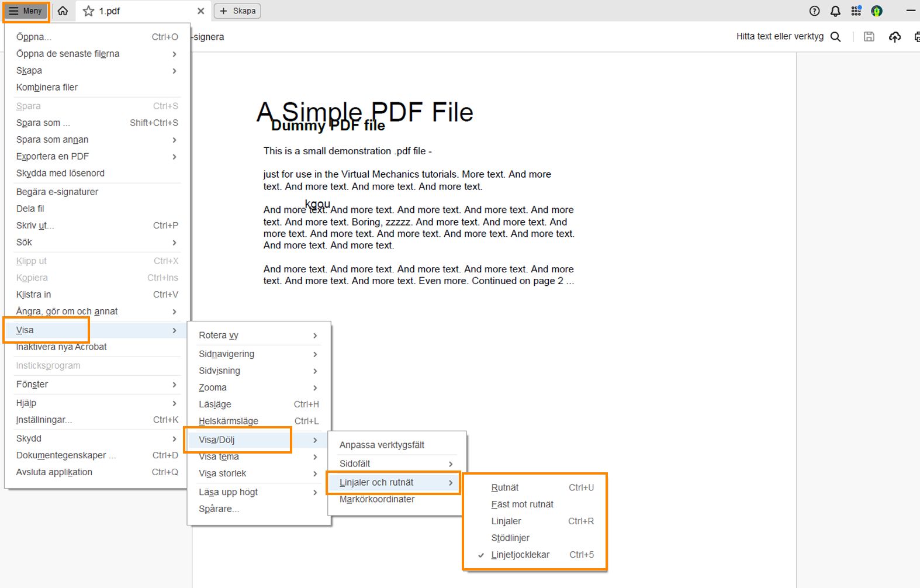
Task: Expand Rotera vy submenu
Action: (259, 335)
